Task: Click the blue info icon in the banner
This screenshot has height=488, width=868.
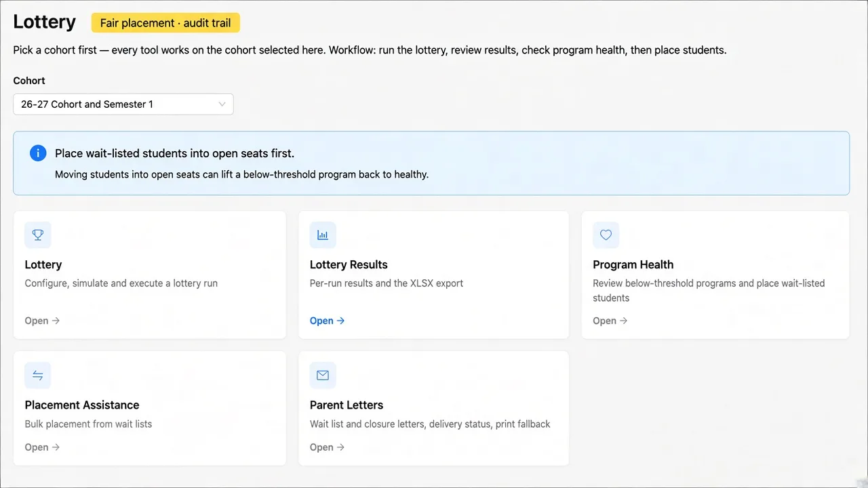Action: 38,153
